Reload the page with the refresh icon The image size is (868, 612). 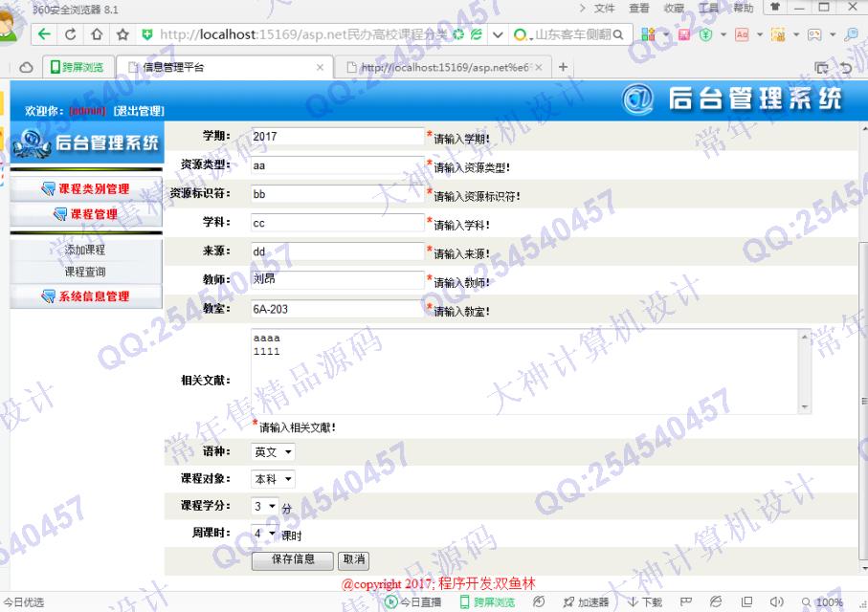pos(70,34)
